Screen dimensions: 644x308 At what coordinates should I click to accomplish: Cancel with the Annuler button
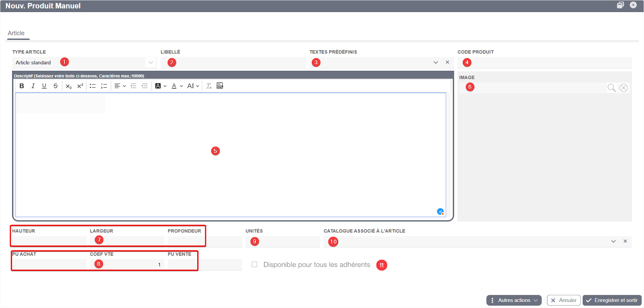tap(563, 300)
